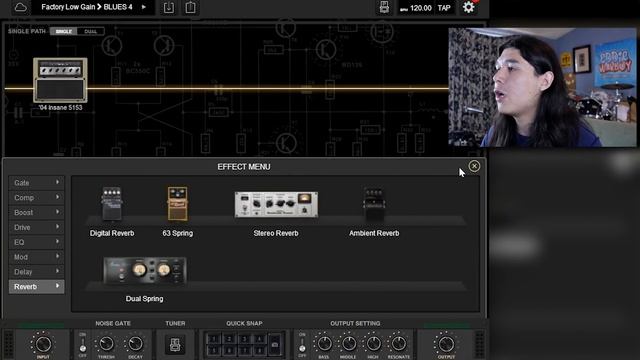Recall Quick Snap slot 3
Viewport: 640px width, 360px height.
[244, 339]
